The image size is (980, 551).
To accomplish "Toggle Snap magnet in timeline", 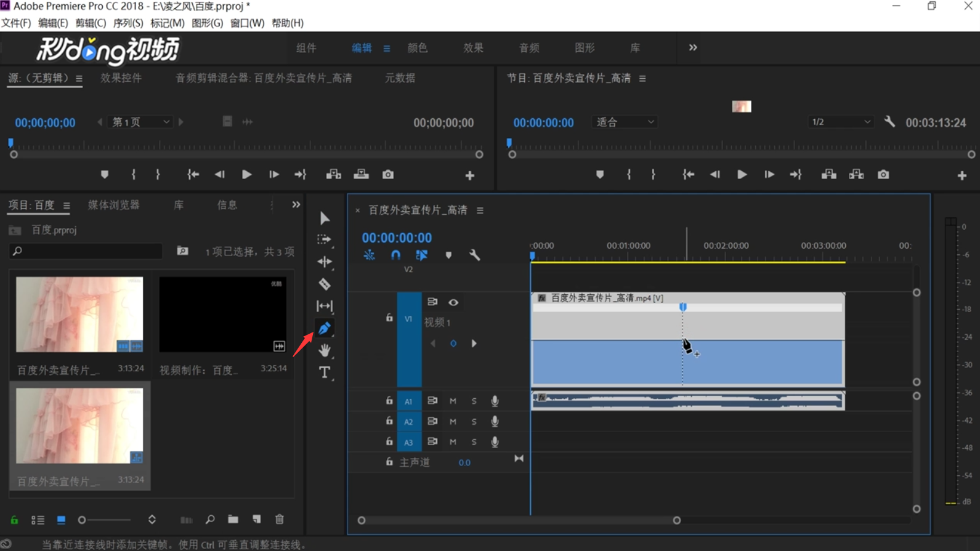I will [x=395, y=255].
